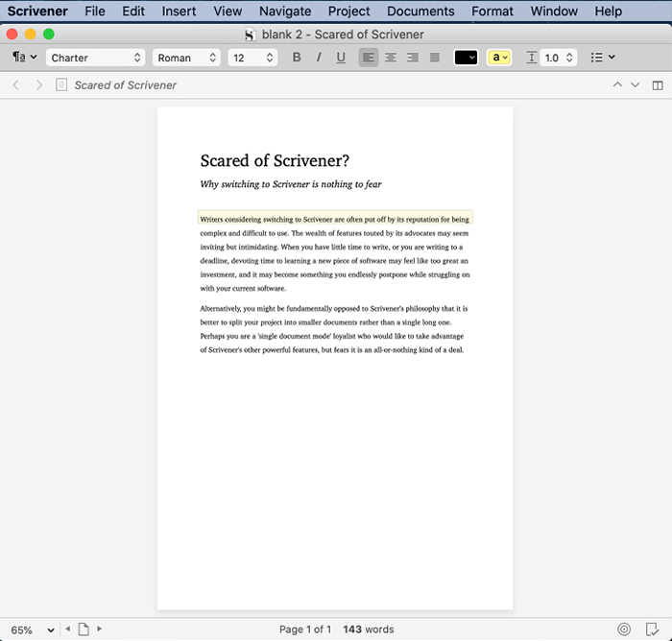Open the Charter font family dropdown
This screenshot has height=641, width=672.
point(96,58)
